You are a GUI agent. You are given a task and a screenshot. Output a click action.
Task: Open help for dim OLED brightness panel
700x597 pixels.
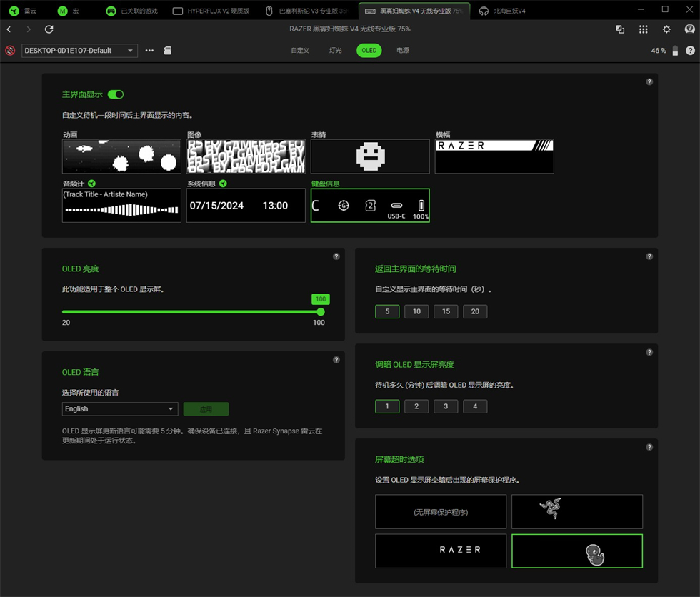tap(649, 352)
